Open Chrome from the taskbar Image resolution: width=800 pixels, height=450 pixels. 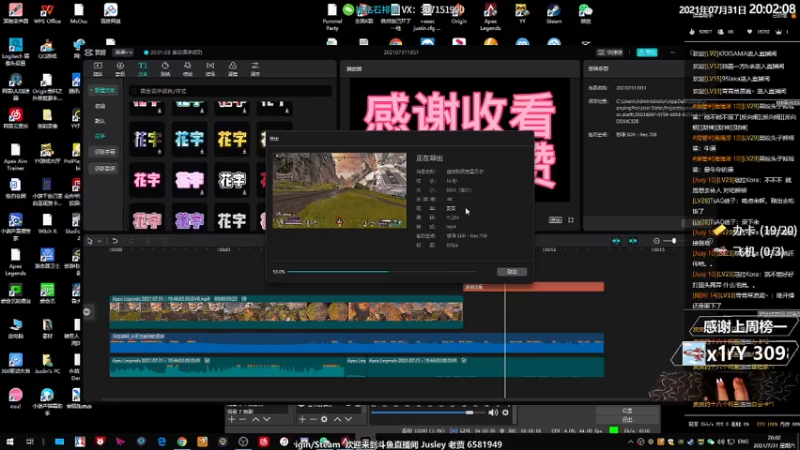(182, 442)
